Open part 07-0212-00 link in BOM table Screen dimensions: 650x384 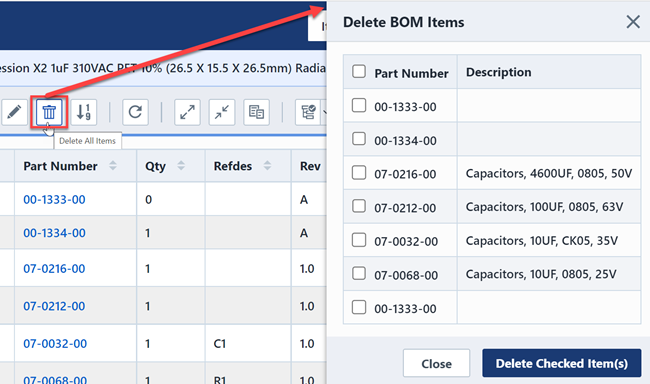coord(54,306)
